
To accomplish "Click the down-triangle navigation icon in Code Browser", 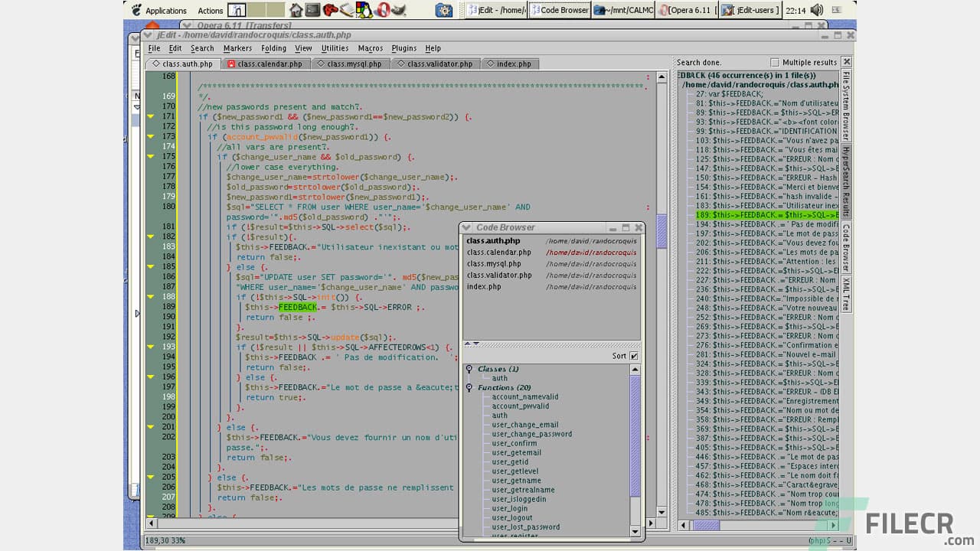I will pos(475,344).
